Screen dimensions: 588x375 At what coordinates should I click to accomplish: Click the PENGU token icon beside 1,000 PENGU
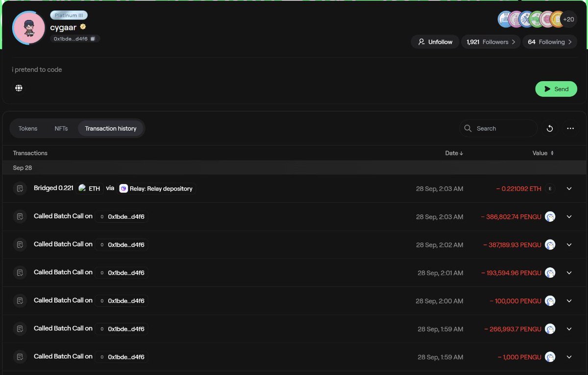tap(550, 357)
